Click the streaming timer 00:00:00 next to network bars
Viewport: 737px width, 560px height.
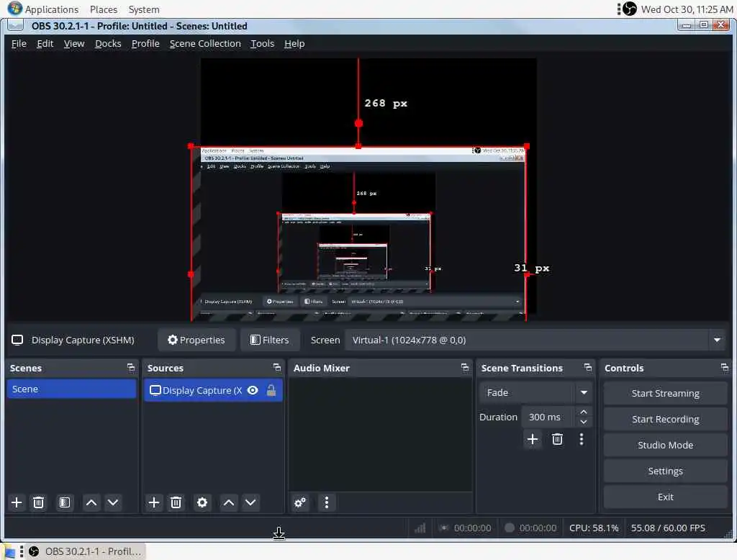pyautogui.click(x=472, y=528)
